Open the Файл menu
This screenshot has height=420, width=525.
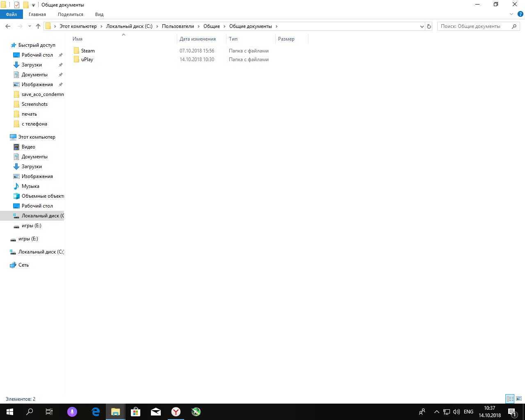(x=11, y=14)
